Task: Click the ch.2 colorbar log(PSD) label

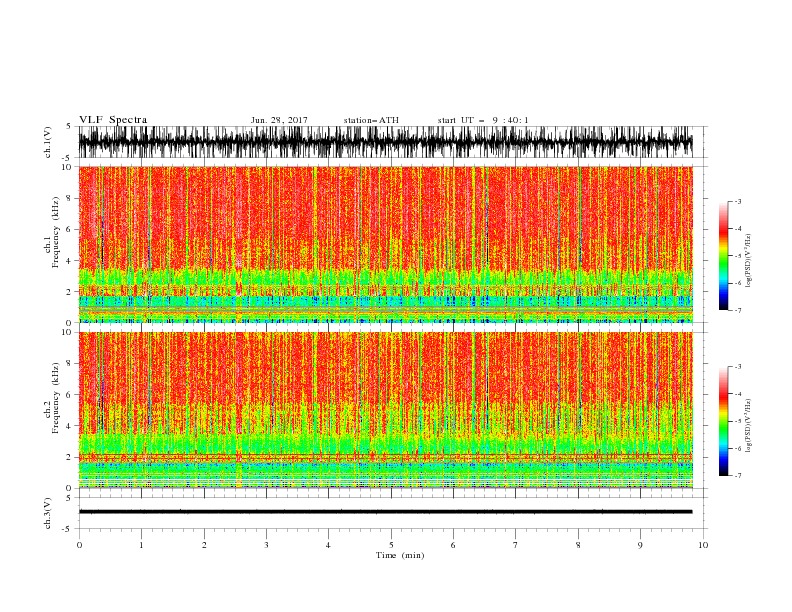Action: tap(748, 426)
